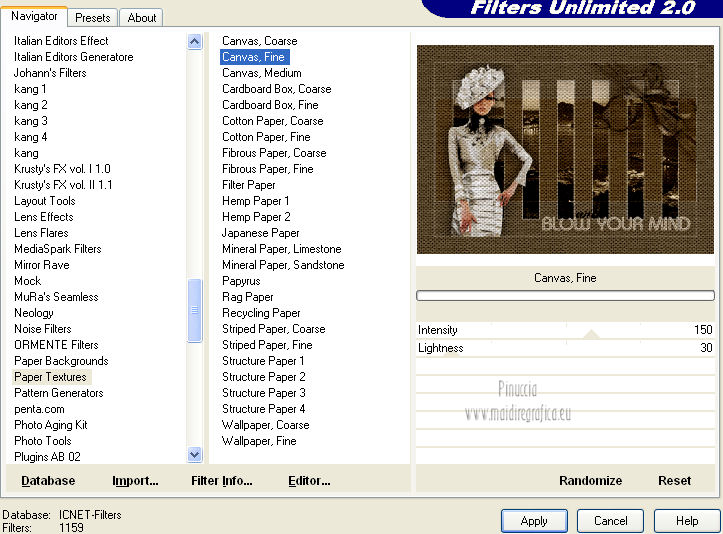This screenshot has width=723, height=534.
Task: Choose Japanese Paper filter
Action: pyautogui.click(x=261, y=233)
